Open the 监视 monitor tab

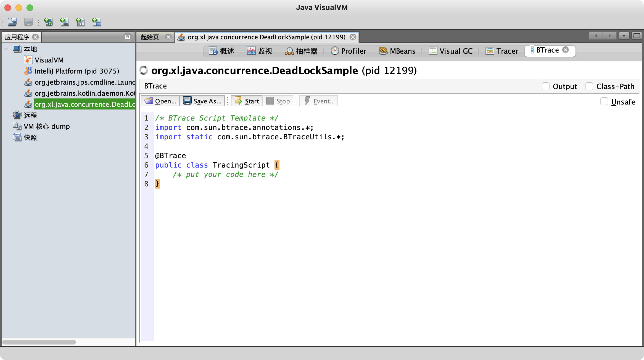(x=260, y=51)
